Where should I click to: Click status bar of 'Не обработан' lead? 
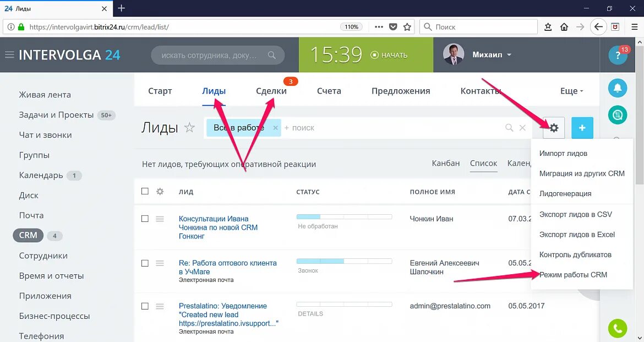pos(344,216)
